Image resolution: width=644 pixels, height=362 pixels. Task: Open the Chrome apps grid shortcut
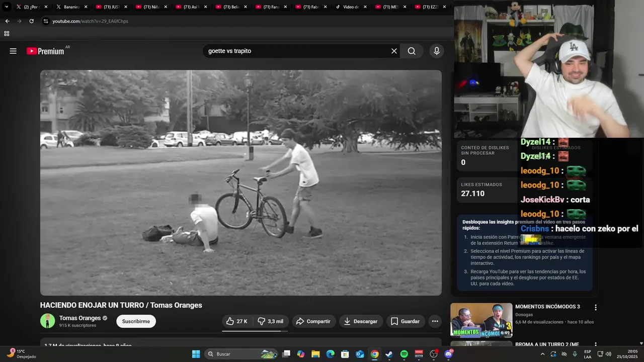(x=7, y=34)
